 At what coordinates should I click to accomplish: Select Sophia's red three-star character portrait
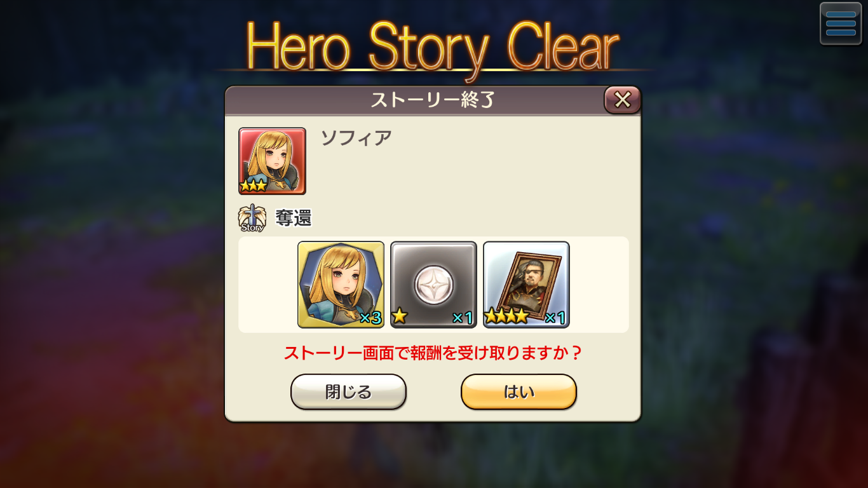[x=272, y=161]
